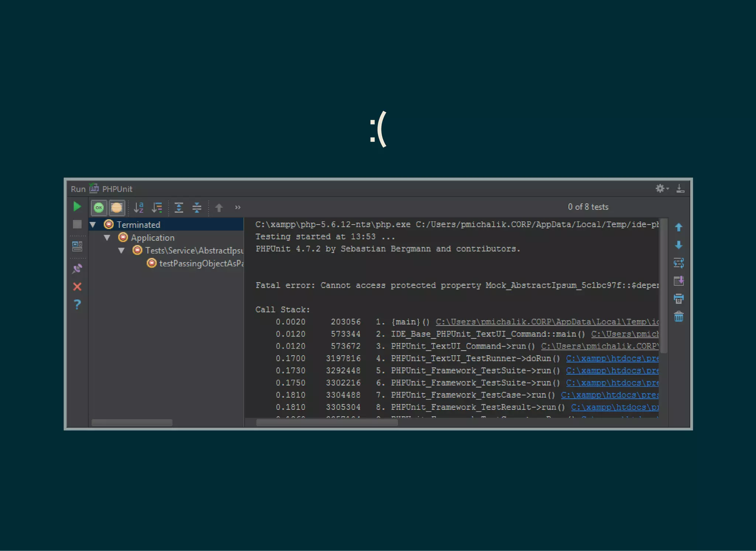Open the blue question mark help
The height and width of the screenshot is (551, 756).
tap(77, 305)
